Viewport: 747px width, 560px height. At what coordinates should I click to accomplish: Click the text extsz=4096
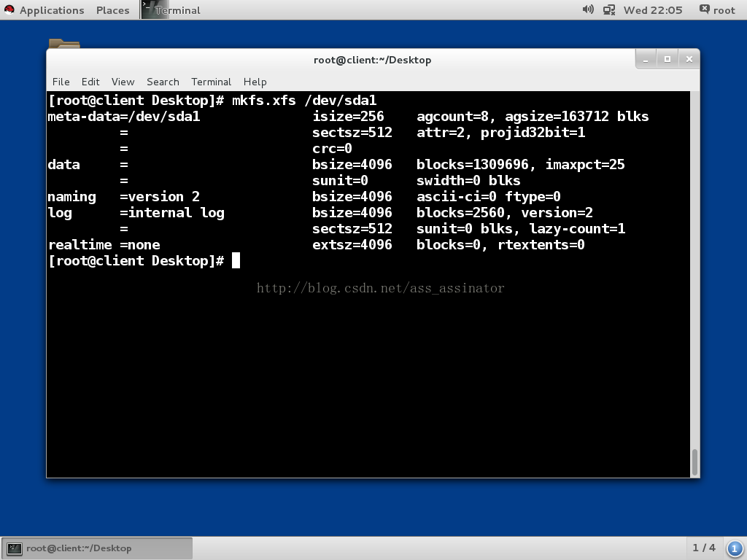(352, 245)
